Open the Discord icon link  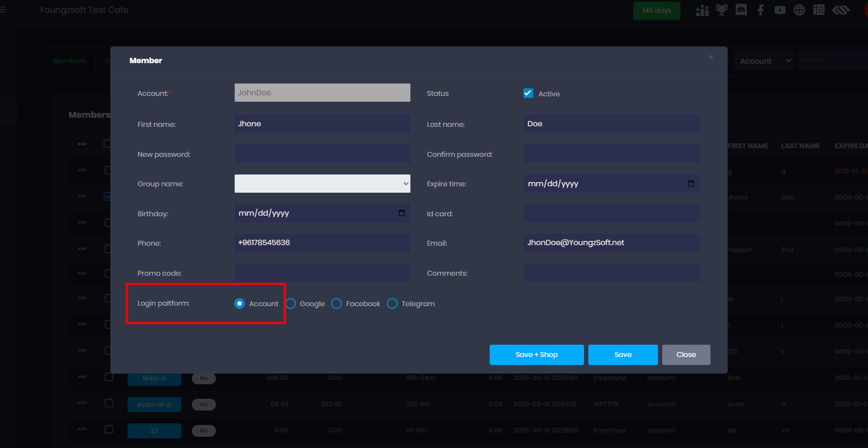point(741,10)
